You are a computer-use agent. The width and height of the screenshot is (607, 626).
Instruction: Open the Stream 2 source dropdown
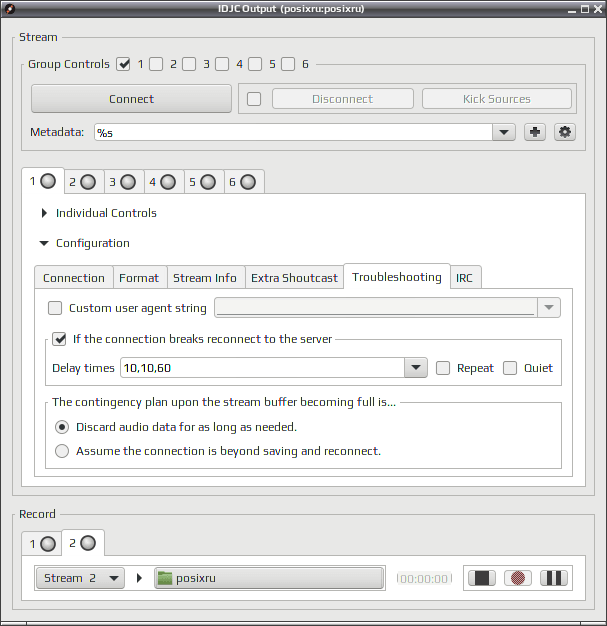80,578
